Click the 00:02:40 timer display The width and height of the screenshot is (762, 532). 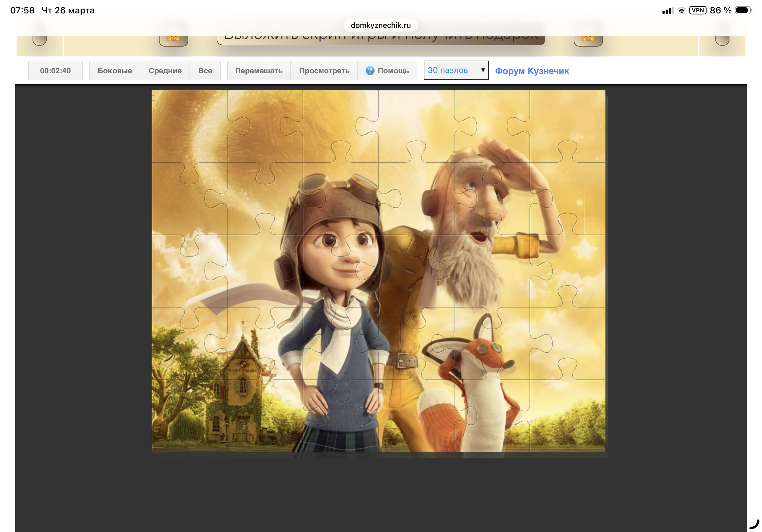pyautogui.click(x=56, y=70)
